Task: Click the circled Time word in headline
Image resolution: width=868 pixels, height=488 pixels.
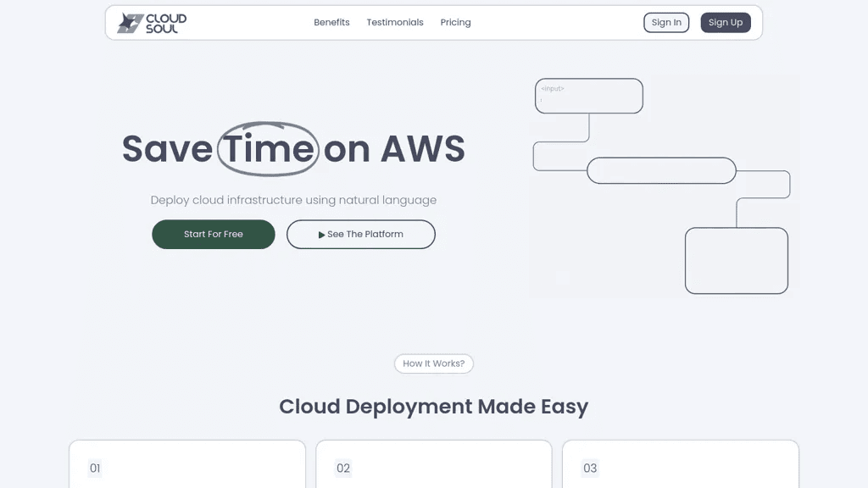Action: point(268,149)
